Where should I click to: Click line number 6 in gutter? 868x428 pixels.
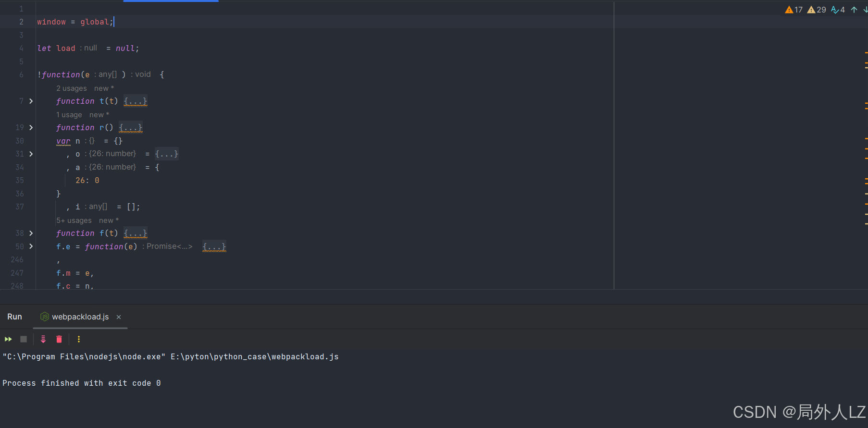pos(21,74)
